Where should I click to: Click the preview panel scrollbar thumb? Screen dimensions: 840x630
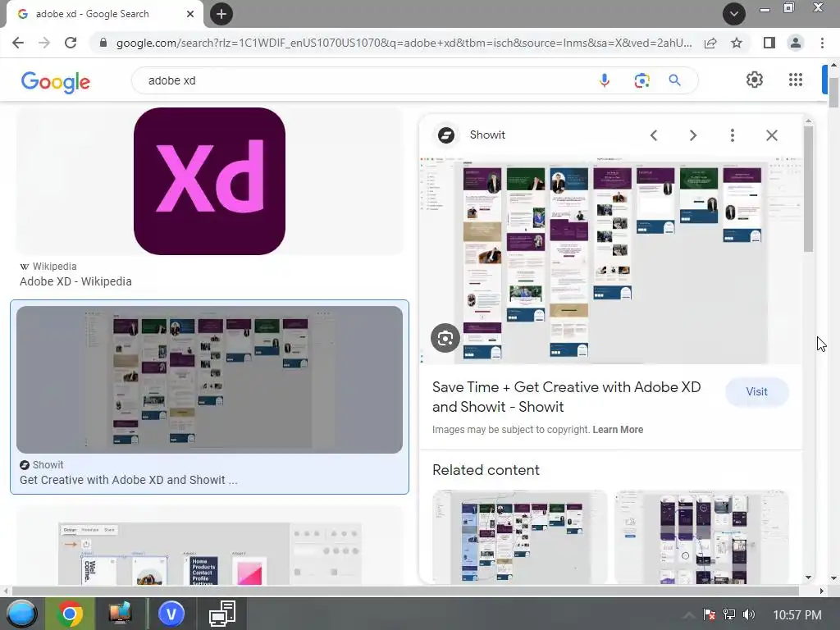tap(808, 189)
